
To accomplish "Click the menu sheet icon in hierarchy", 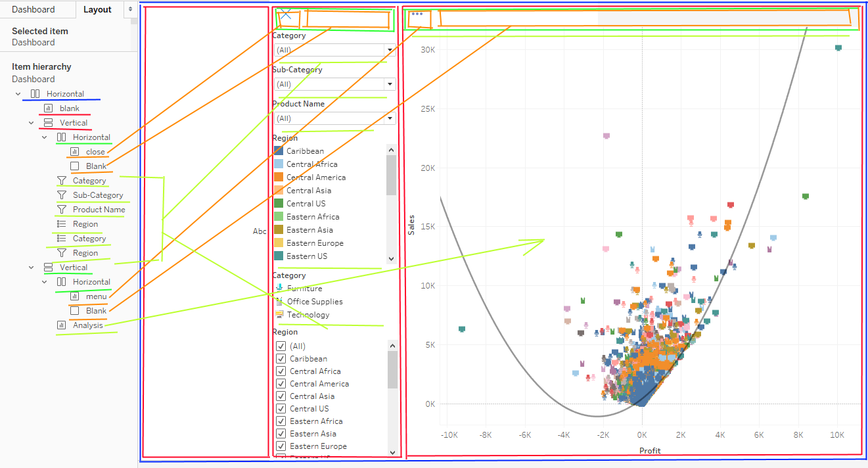I will coord(74,296).
